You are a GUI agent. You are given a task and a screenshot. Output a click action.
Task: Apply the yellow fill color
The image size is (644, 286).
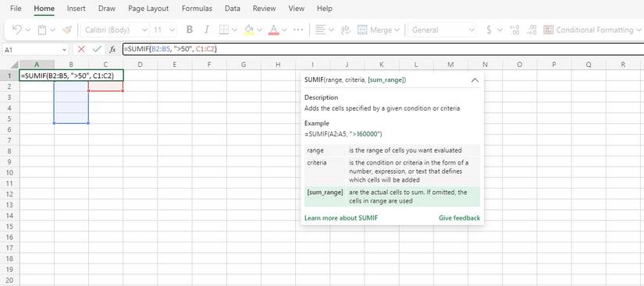coord(249,30)
